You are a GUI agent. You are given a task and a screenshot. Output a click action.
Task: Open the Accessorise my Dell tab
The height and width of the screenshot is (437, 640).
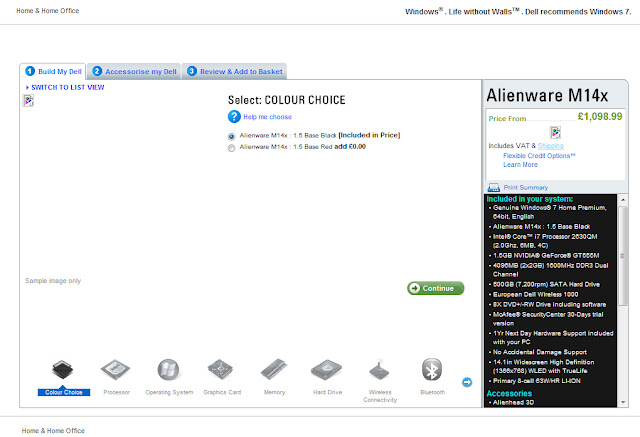[134, 71]
